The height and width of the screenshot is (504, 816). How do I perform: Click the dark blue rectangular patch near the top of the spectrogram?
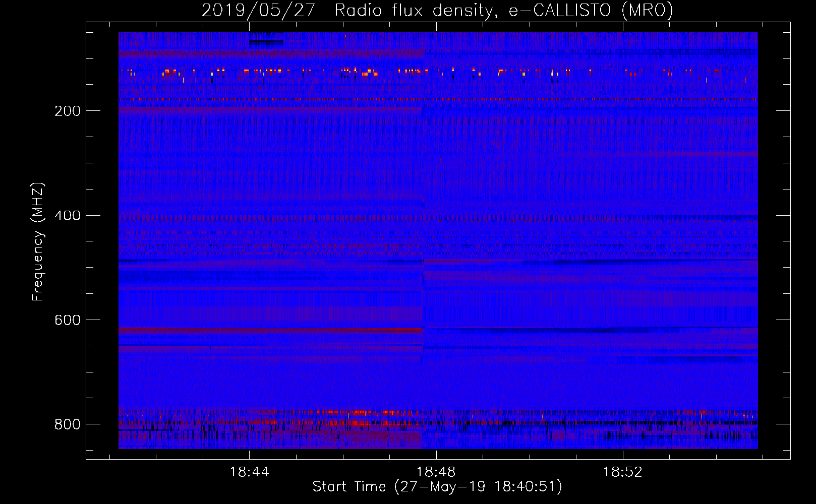pyautogui.click(x=266, y=42)
